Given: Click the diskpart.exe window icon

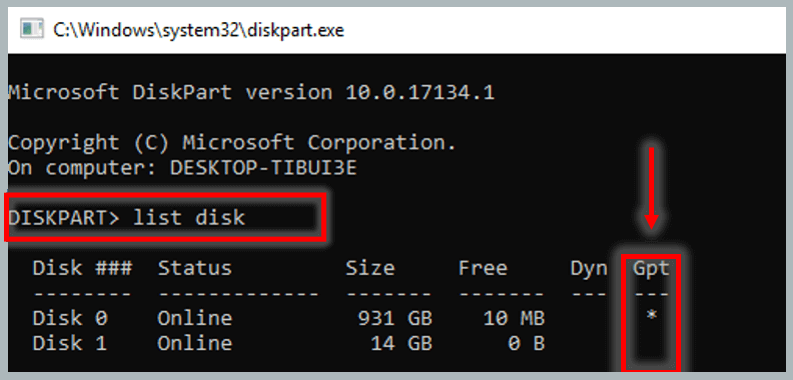Looking at the screenshot, I should tap(31, 29).
